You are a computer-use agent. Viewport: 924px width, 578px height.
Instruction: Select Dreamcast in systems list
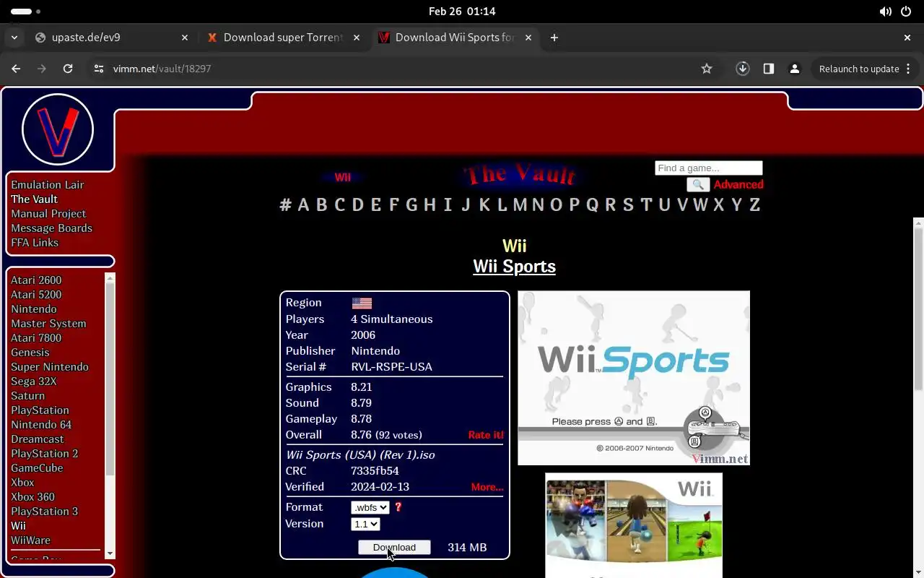click(x=38, y=439)
